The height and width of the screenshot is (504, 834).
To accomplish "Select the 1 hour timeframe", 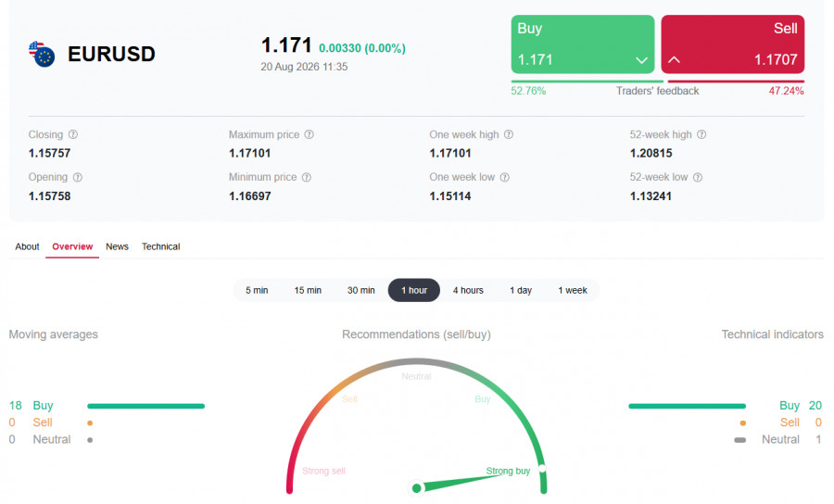I will pyautogui.click(x=414, y=290).
